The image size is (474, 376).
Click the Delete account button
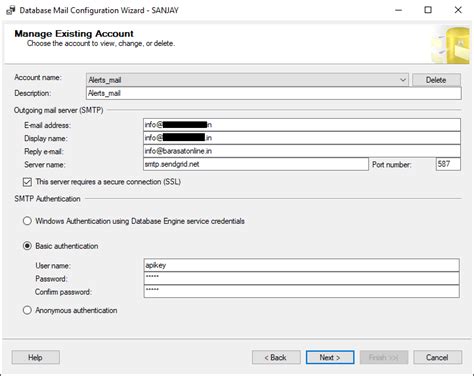[436, 80]
